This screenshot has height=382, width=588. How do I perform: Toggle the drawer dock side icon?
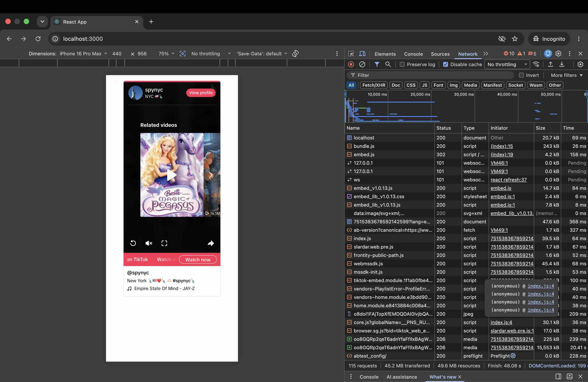coord(558,376)
